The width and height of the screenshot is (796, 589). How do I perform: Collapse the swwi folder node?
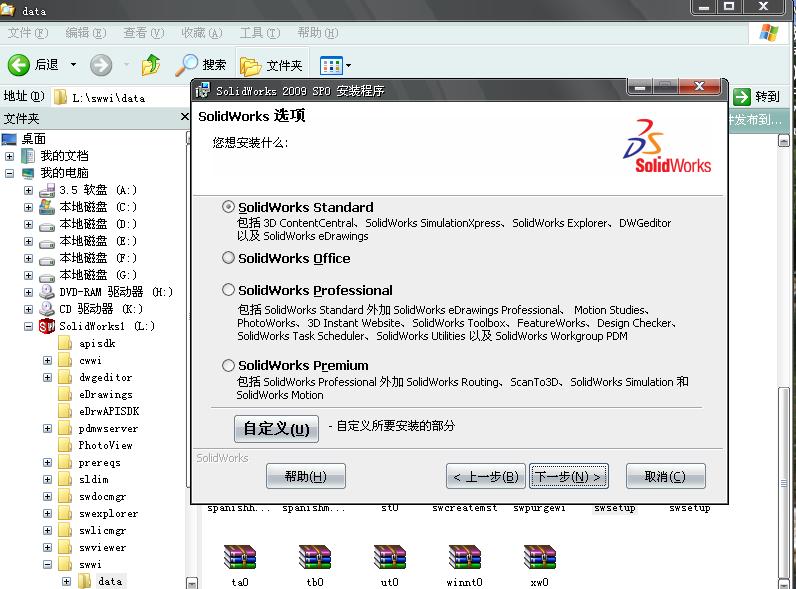point(47,565)
